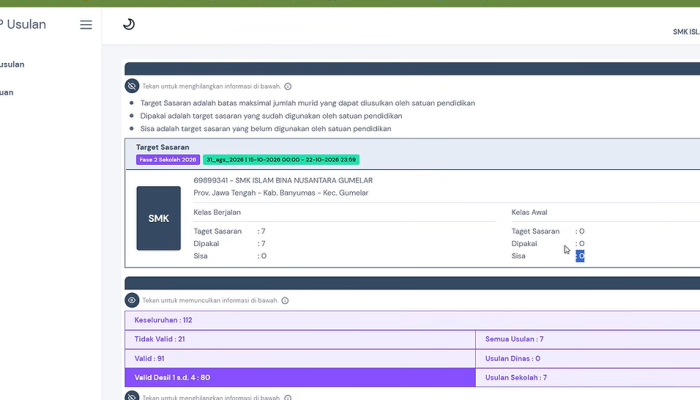700x400 pixels.
Task: Show statistics info with eye icon
Action: click(132, 300)
